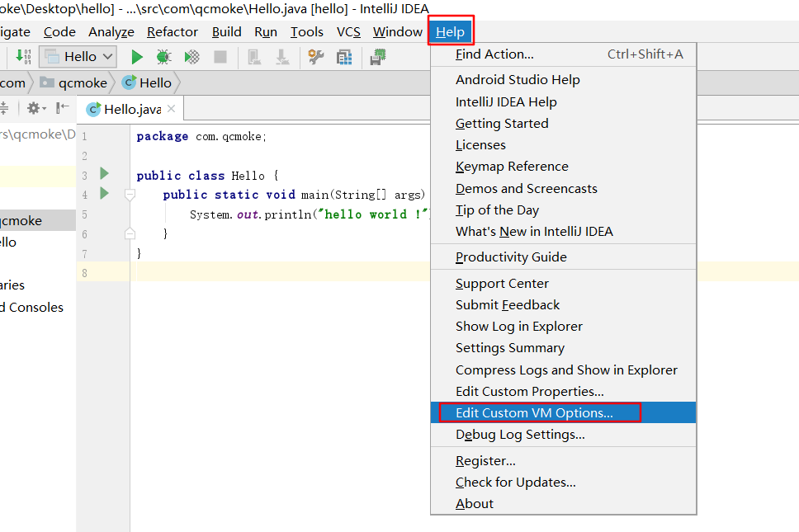
Task: Click the qcmoke folder icon in breadcrumb
Action: (47, 82)
